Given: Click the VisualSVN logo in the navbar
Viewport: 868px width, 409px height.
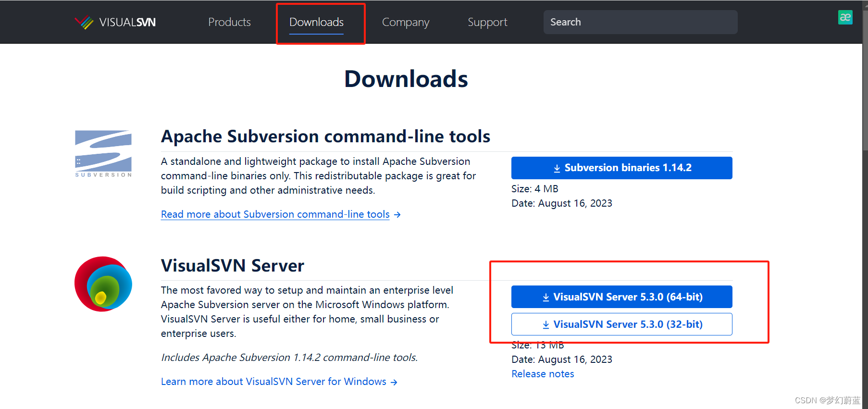Looking at the screenshot, I should coord(115,22).
